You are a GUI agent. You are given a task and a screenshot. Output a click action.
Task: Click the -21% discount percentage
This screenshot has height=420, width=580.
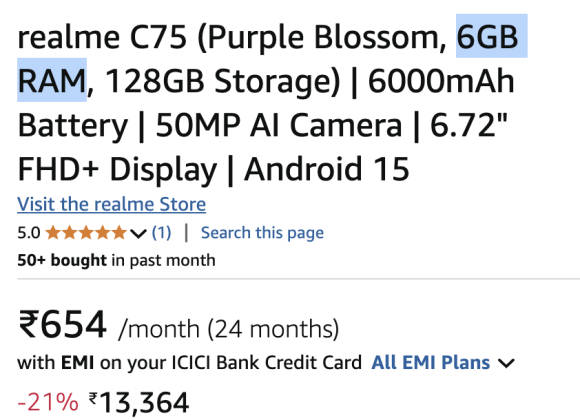(x=48, y=402)
